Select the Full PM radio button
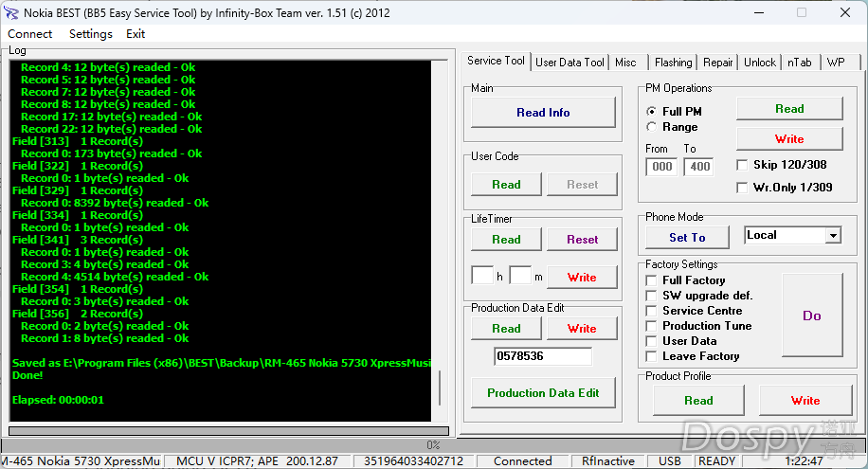Screen dimensions: 868x469 651,112
